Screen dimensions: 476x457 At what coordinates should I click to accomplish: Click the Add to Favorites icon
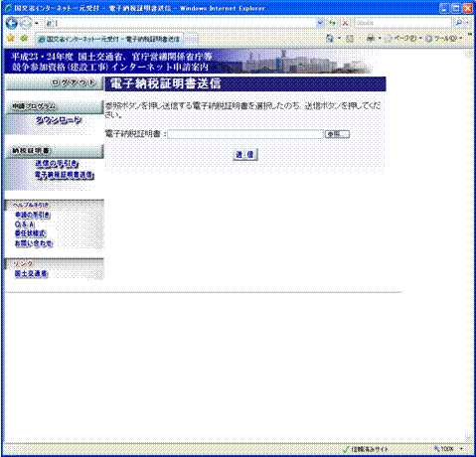(x=24, y=39)
